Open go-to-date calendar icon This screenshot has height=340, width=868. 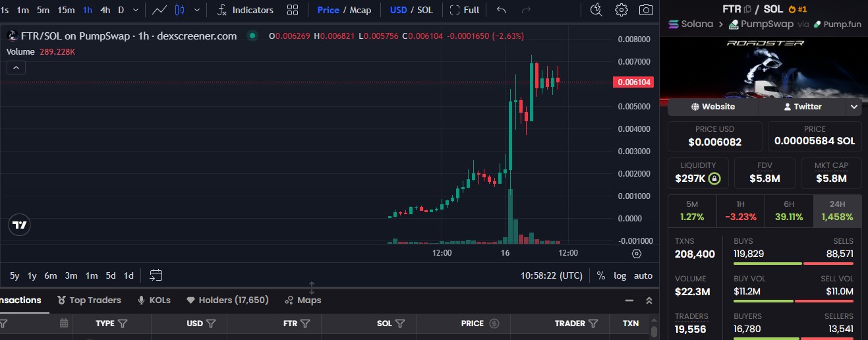point(156,275)
